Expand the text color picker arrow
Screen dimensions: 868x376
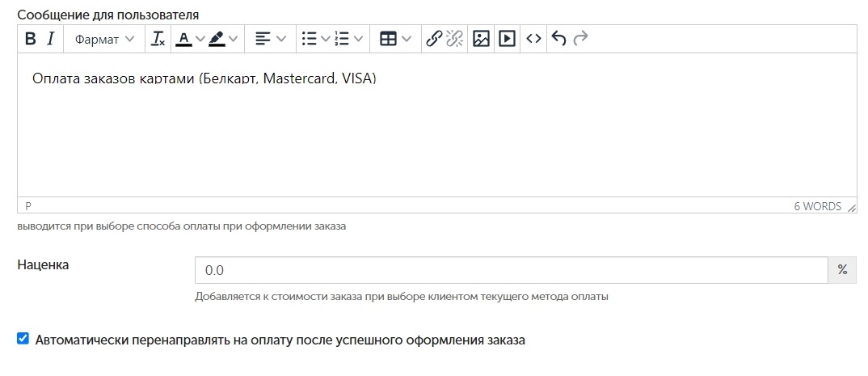pyautogui.click(x=200, y=39)
